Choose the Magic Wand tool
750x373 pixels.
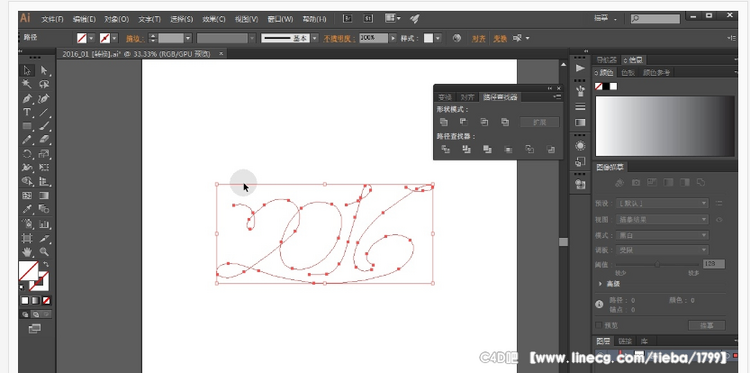click(x=27, y=84)
